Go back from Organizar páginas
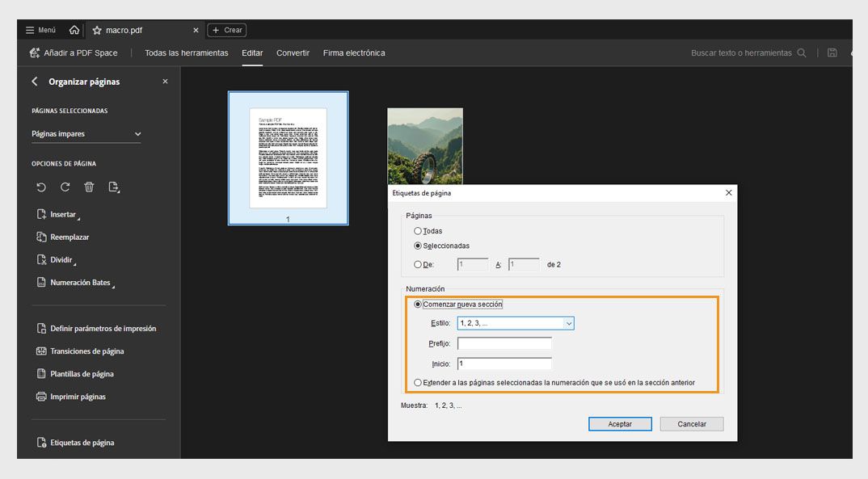868x479 pixels. (x=35, y=82)
